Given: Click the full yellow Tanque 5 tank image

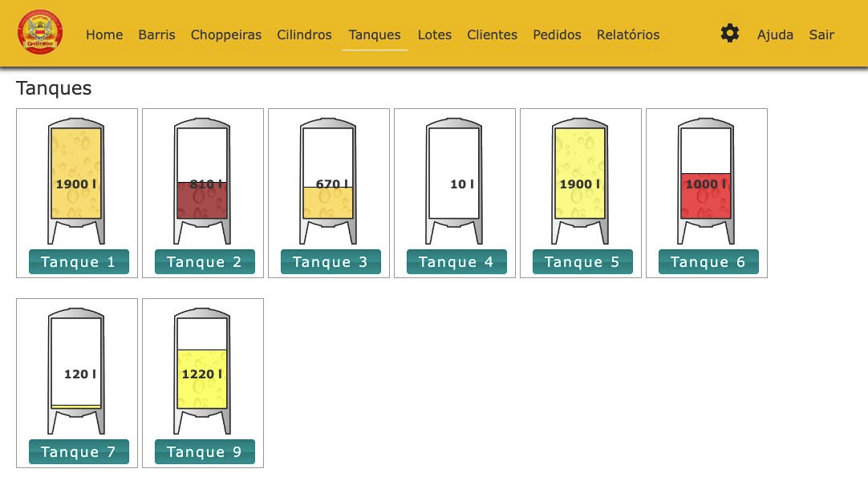Looking at the screenshot, I should pyautogui.click(x=580, y=180).
